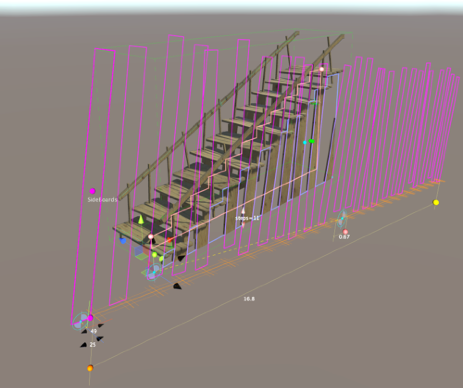Click the SideBoards label
Viewport: 463px width, 388px height.
click(x=102, y=200)
